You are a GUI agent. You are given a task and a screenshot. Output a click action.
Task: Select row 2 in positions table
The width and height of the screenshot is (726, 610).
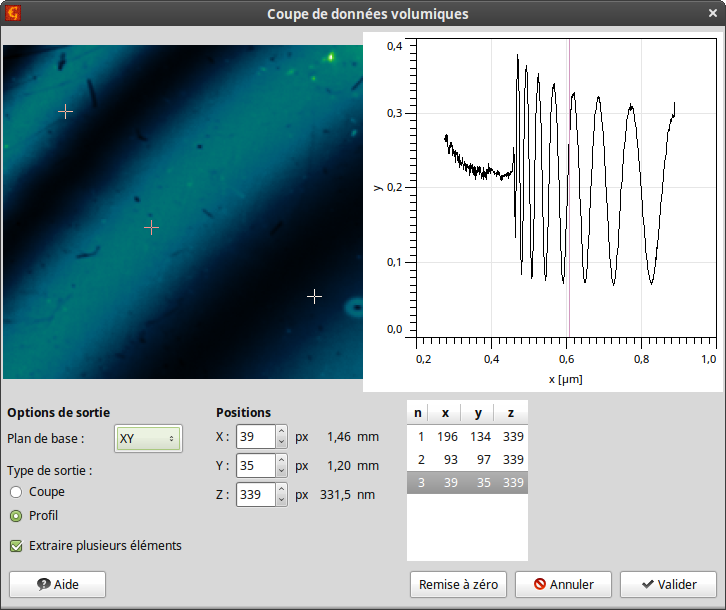[x=467, y=459]
